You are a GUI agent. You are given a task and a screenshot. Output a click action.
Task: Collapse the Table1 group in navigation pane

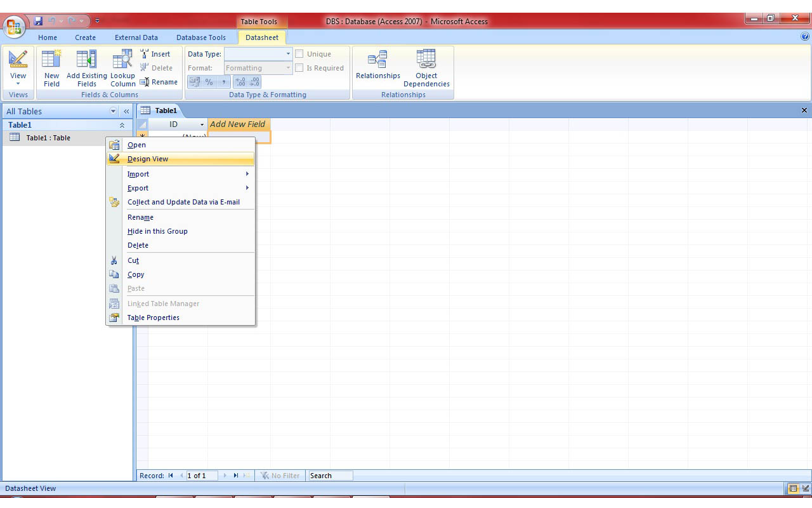click(x=122, y=125)
